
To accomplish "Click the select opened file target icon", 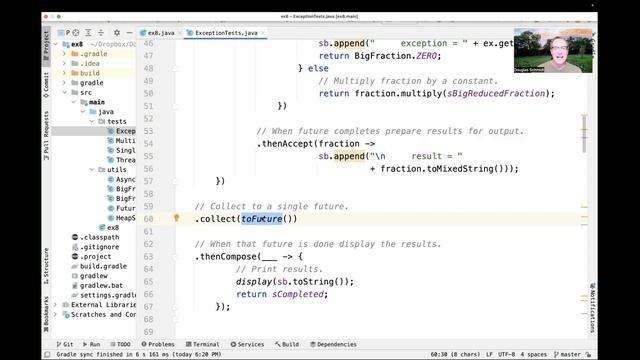I will 76,33.
